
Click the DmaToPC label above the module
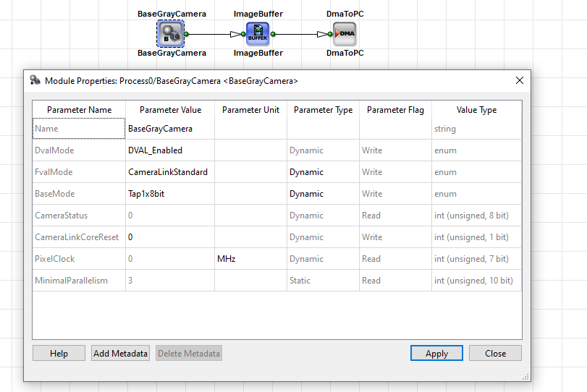345,14
